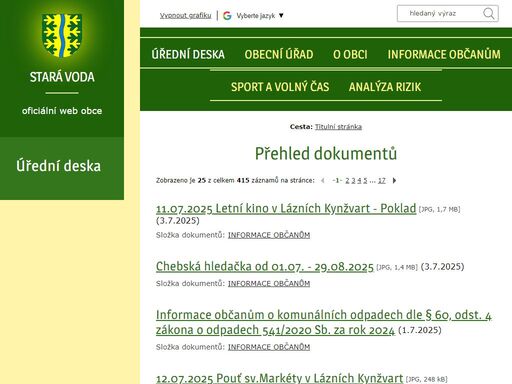Image resolution: width=512 pixels, height=384 pixels.
Task: Click the (1.7.2025) date text
Action: (420, 330)
